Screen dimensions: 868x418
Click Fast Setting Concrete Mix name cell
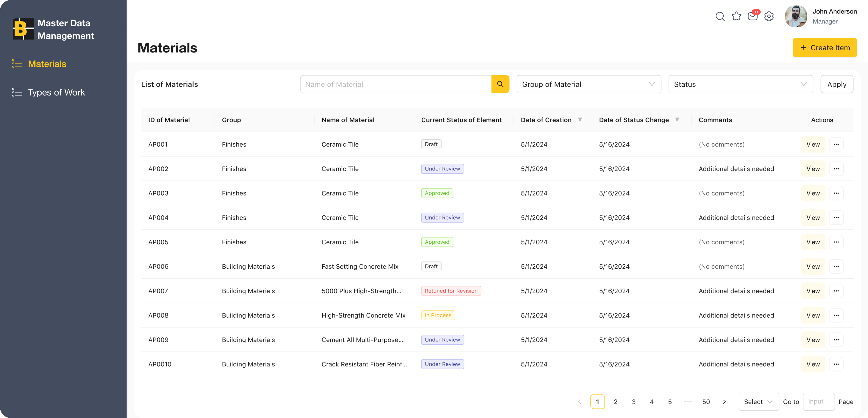(360, 267)
